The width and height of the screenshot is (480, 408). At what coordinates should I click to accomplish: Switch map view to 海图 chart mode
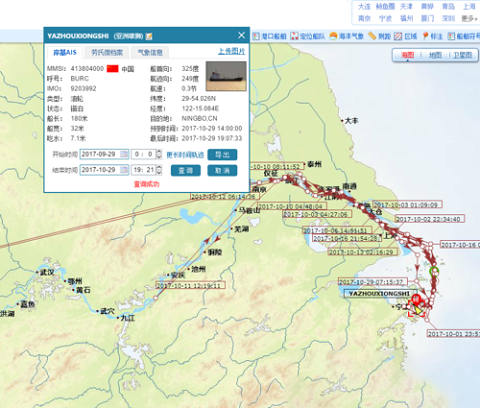pos(407,55)
